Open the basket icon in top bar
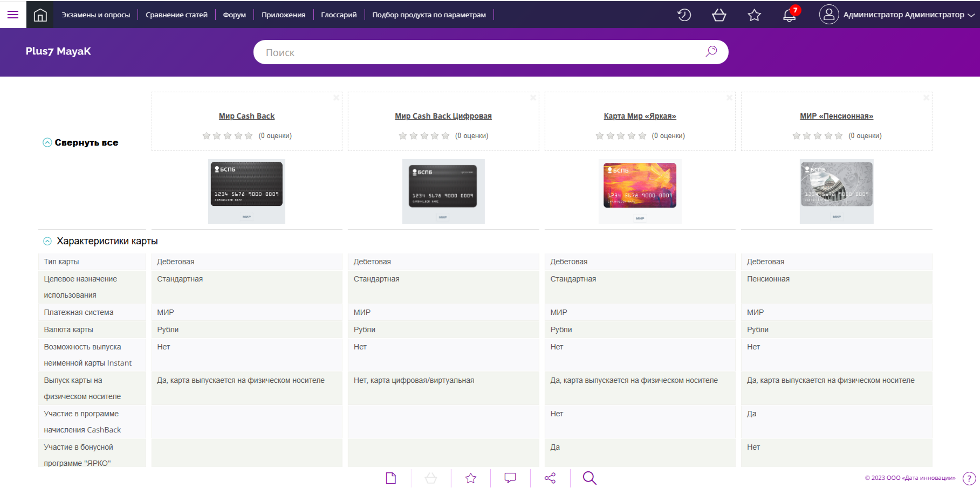Viewport: 980px width, 488px height. tap(719, 15)
